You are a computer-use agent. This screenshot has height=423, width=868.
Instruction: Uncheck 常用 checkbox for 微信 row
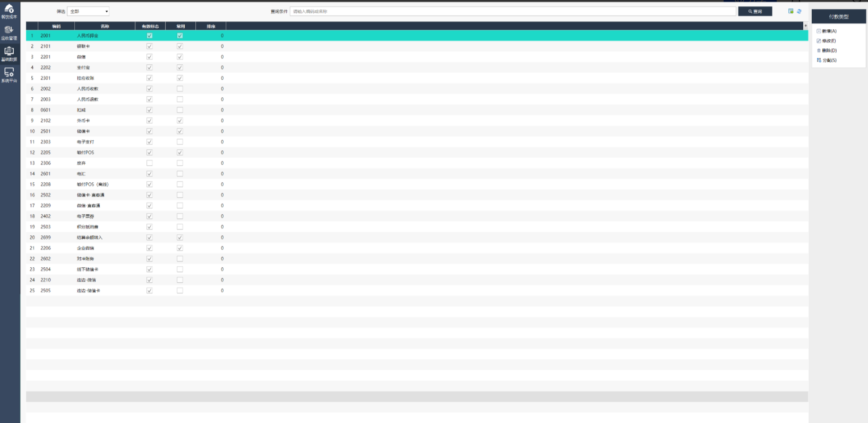[x=180, y=57]
